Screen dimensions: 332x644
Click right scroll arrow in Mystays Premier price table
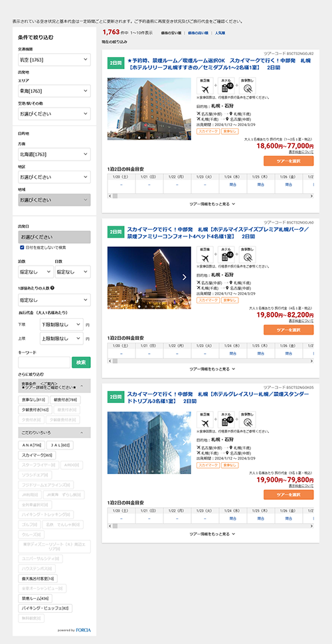point(311,361)
